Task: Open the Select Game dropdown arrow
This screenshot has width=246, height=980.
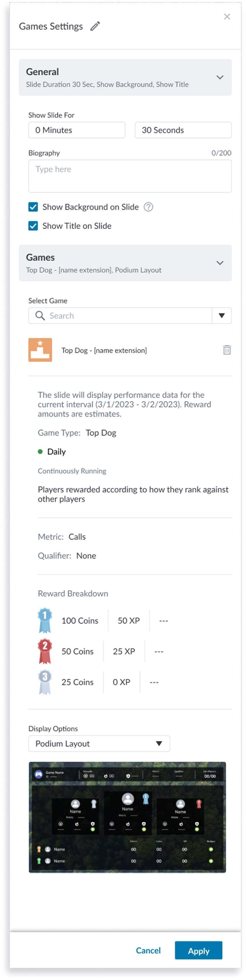Action: [x=222, y=316]
